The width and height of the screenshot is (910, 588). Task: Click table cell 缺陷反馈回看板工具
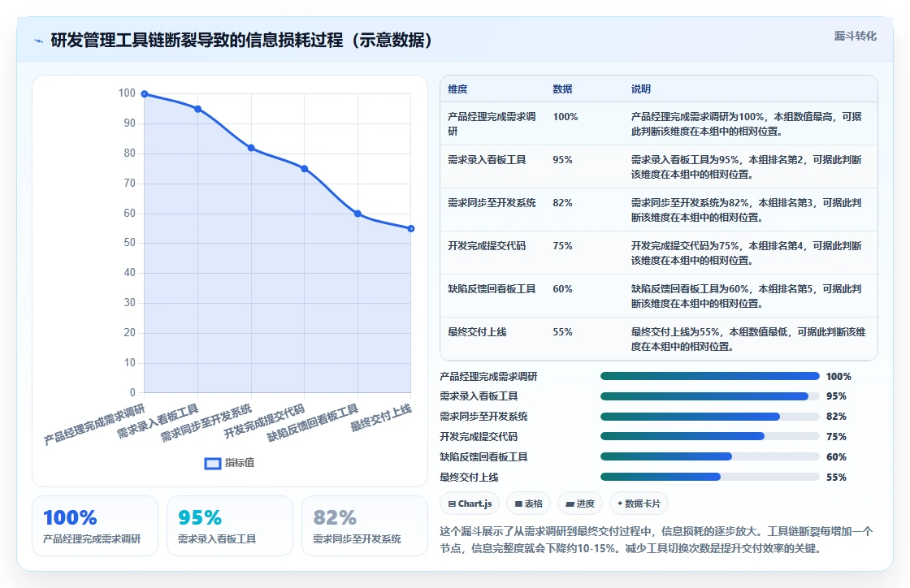pyautogui.click(x=492, y=289)
